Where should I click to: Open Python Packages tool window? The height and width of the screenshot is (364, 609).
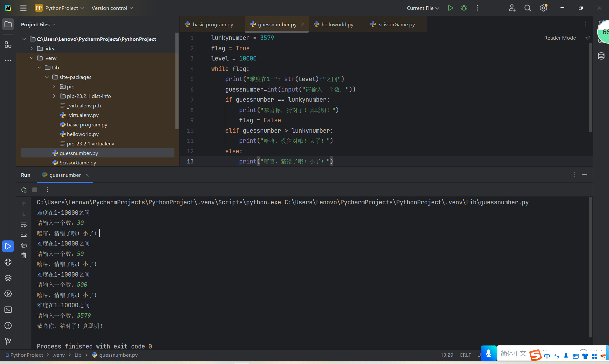(8, 278)
